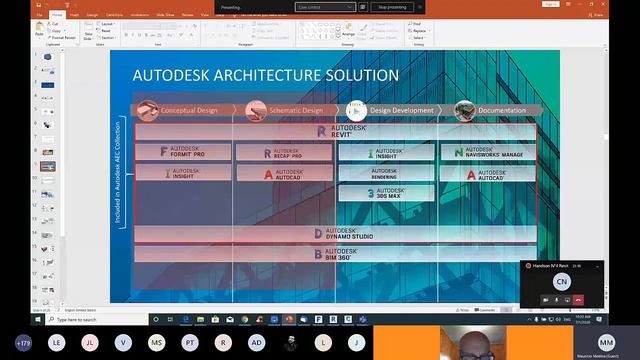Click the Reset button in Slides group
The height and width of the screenshot is (360, 640).
pos(104,31)
